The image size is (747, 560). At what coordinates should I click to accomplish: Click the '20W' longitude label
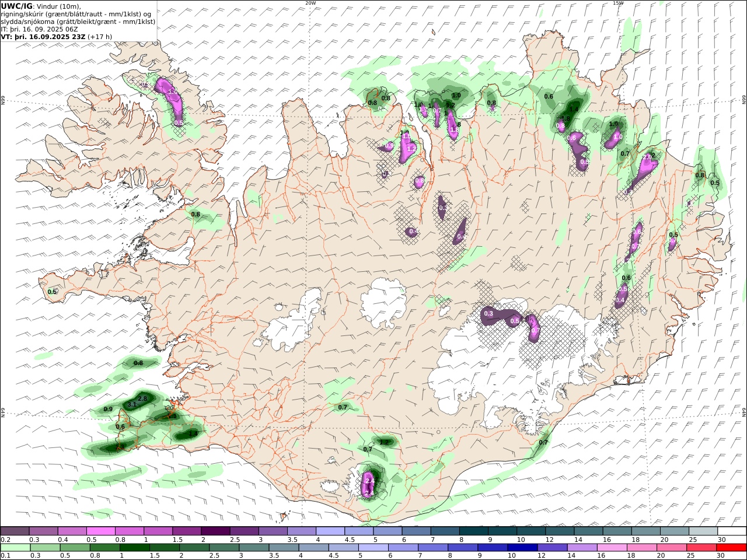[x=310, y=3]
